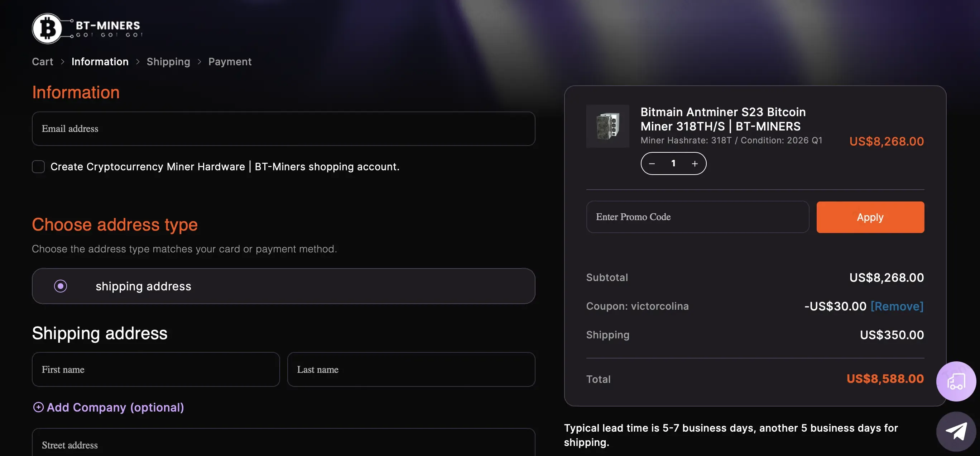Apply the entered promo code
Screen dimensions: 980x456
click(870, 217)
